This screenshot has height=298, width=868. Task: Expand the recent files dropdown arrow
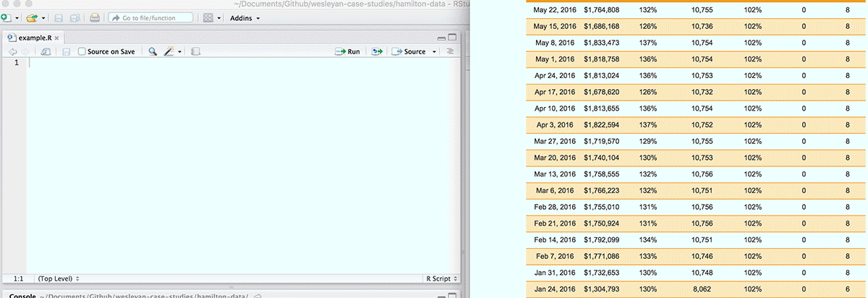pyautogui.click(x=43, y=18)
